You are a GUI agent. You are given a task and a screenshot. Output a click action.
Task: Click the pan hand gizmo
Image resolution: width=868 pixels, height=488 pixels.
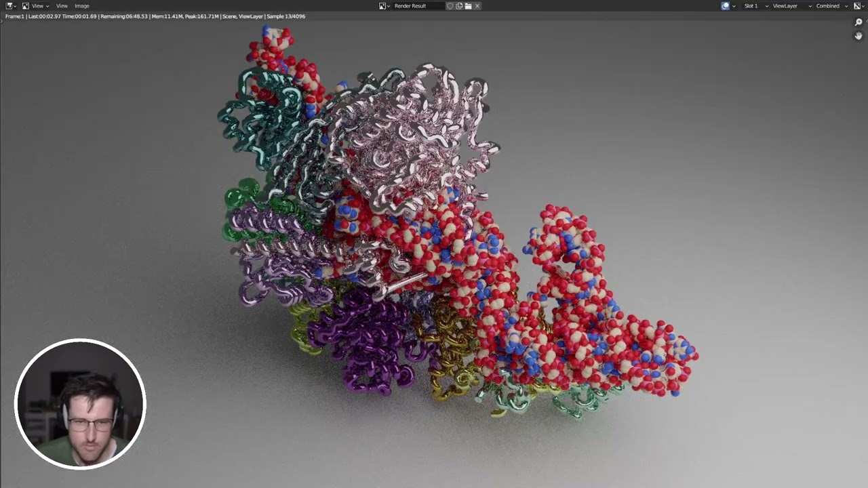[859, 36]
